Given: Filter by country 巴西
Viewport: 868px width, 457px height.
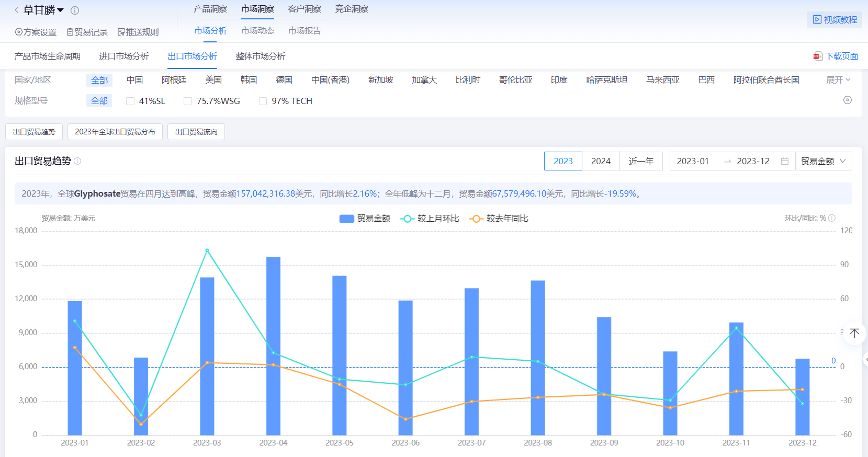Looking at the screenshot, I should (x=707, y=80).
